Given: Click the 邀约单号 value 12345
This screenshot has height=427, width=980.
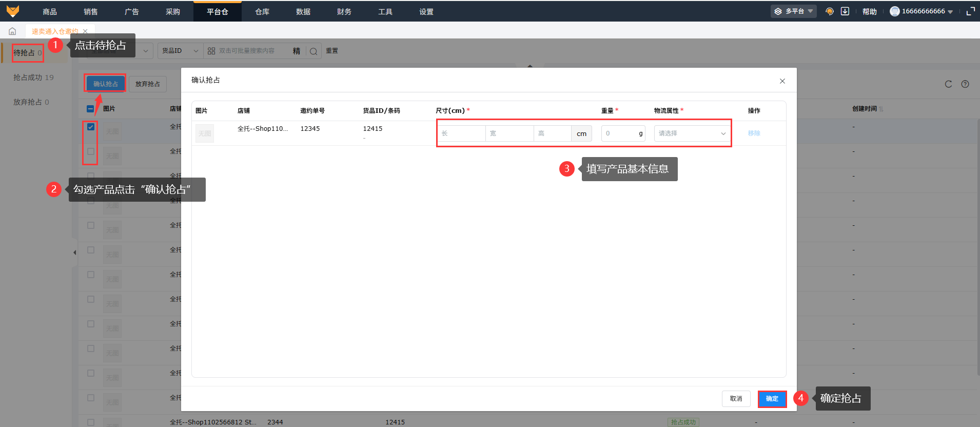Looking at the screenshot, I should pyautogui.click(x=310, y=129).
